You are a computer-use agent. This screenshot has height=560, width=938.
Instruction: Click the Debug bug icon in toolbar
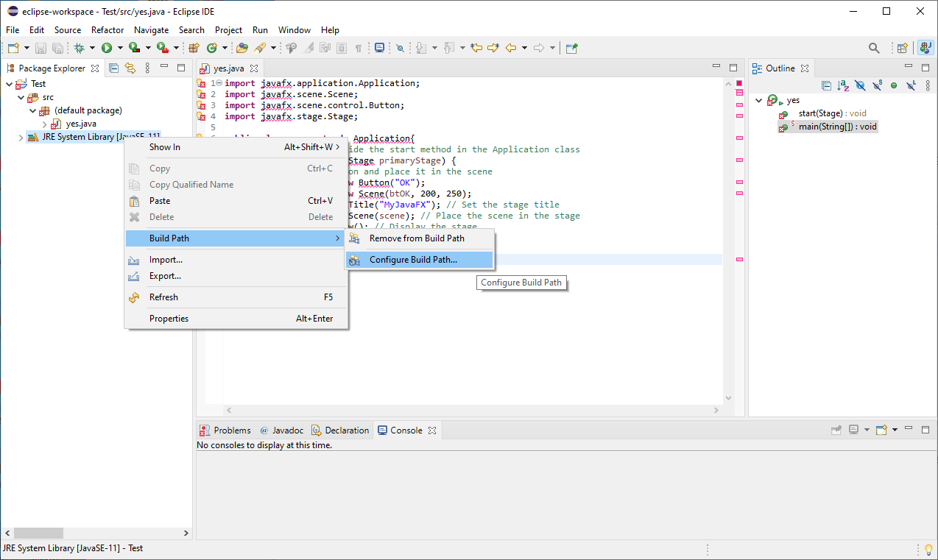[79, 48]
